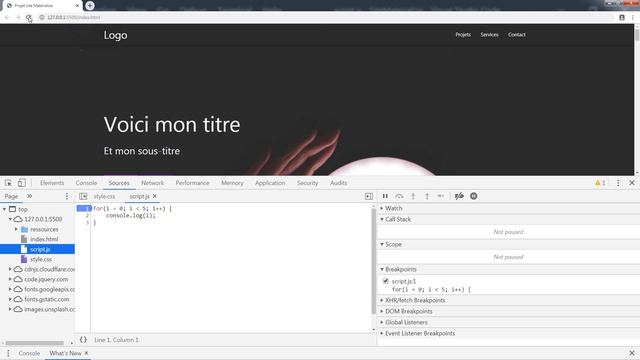
Task: Switch to the Elements tab
Action: [x=52, y=183]
